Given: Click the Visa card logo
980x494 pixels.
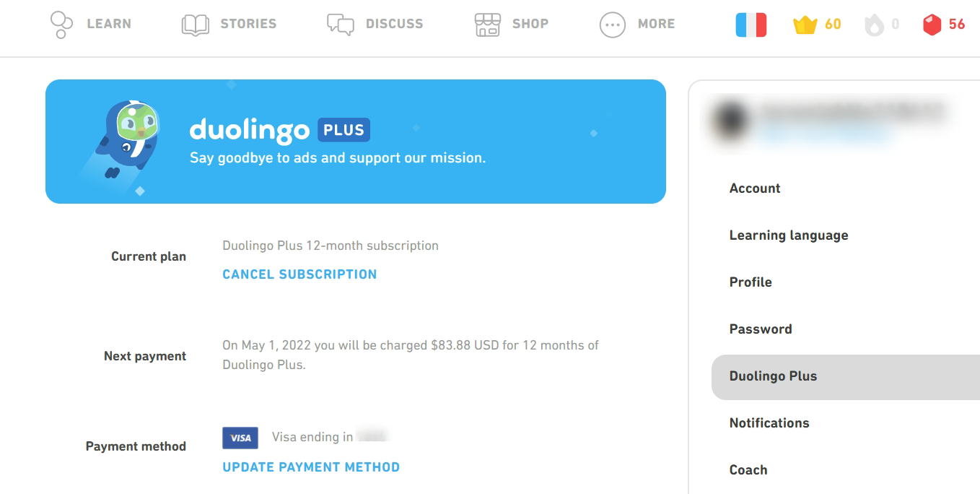Looking at the screenshot, I should pyautogui.click(x=240, y=438).
